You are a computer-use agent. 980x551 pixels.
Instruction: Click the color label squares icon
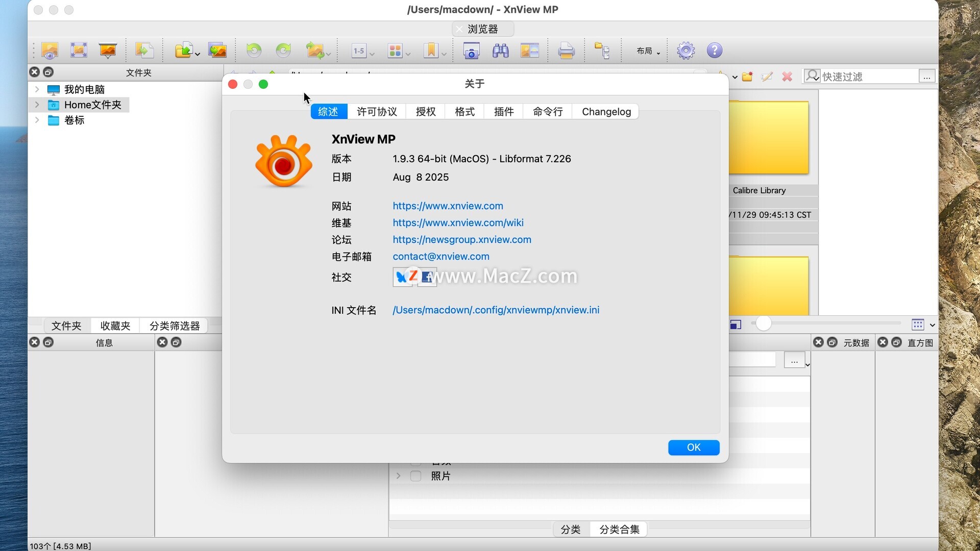pos(395,51)
